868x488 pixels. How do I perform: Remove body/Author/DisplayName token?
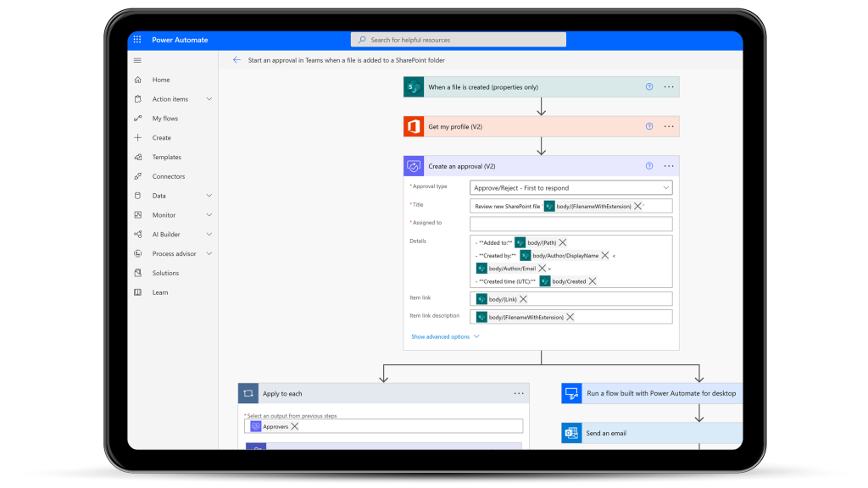point(605,255)
